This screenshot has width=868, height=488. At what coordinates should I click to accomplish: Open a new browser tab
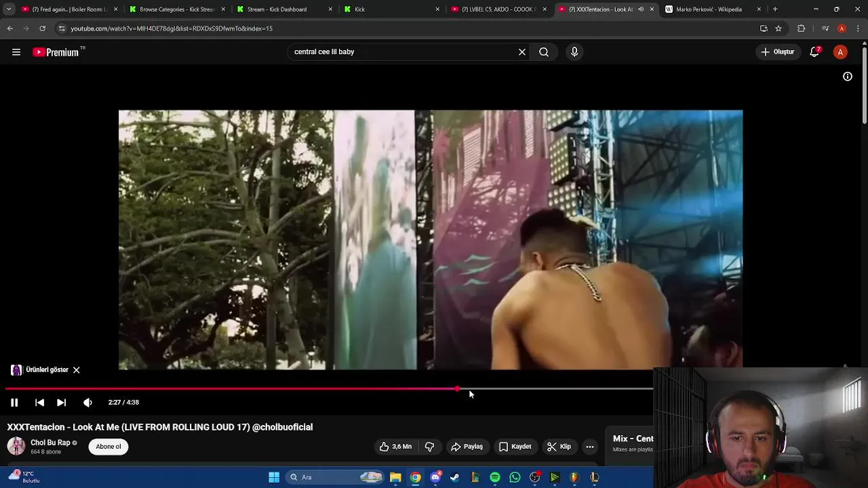775,9
